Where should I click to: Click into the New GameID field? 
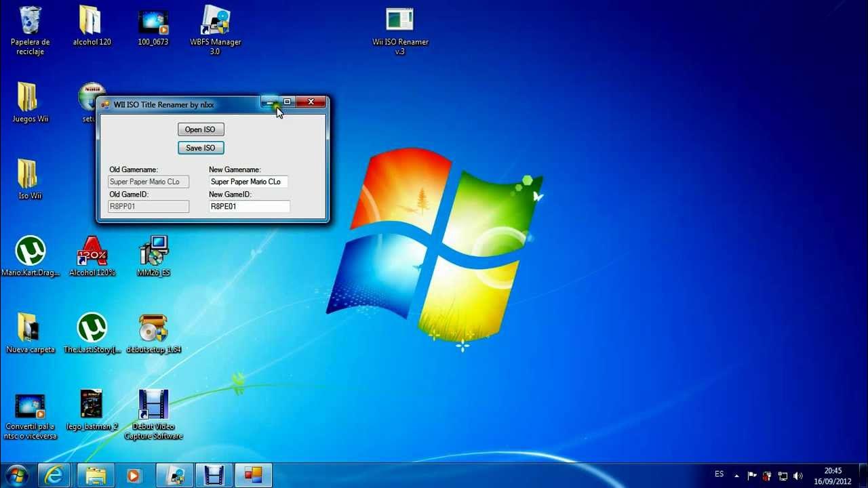click(249, 206)
